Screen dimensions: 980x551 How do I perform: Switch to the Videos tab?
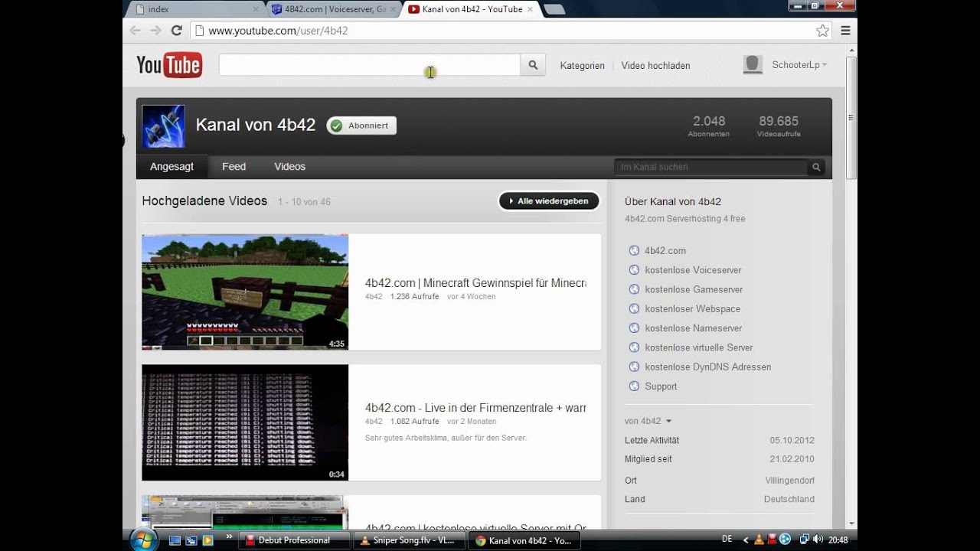coord(289,167)
